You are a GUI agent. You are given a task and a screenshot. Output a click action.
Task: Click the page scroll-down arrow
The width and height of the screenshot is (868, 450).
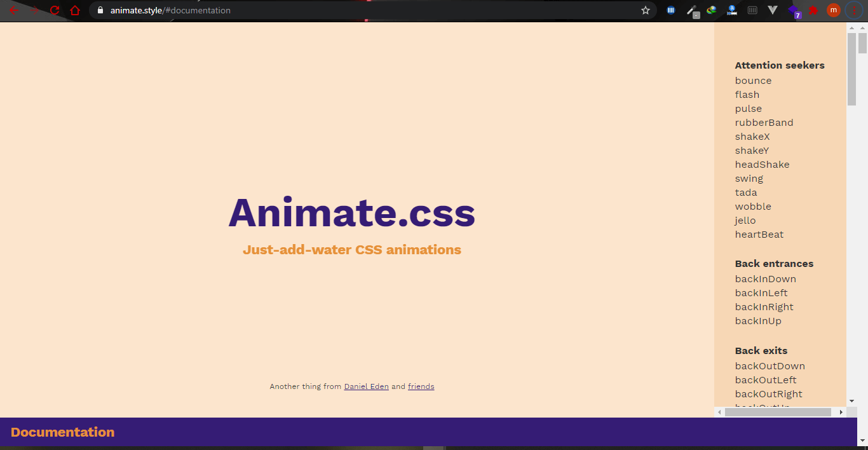pos(862,440)
